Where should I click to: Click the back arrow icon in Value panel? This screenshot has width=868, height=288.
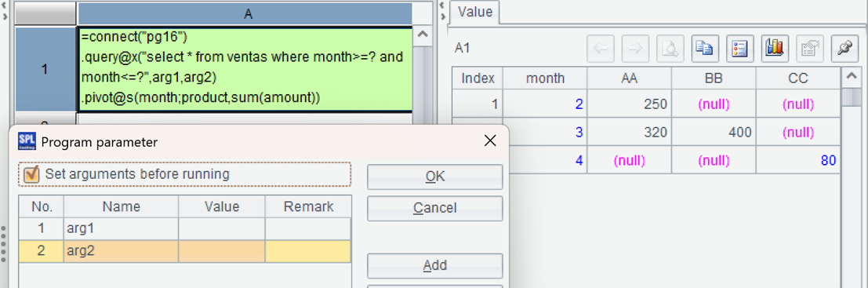pos(600,49)
